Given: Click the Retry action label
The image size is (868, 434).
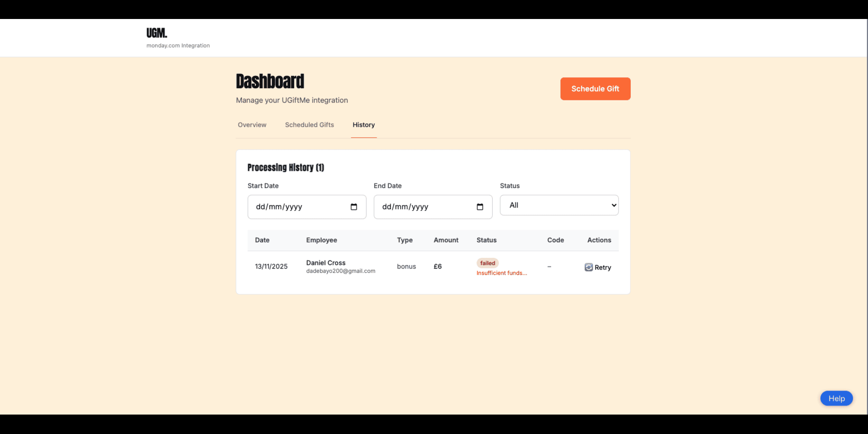Looking at the screenshot, I should coord(603,268).
